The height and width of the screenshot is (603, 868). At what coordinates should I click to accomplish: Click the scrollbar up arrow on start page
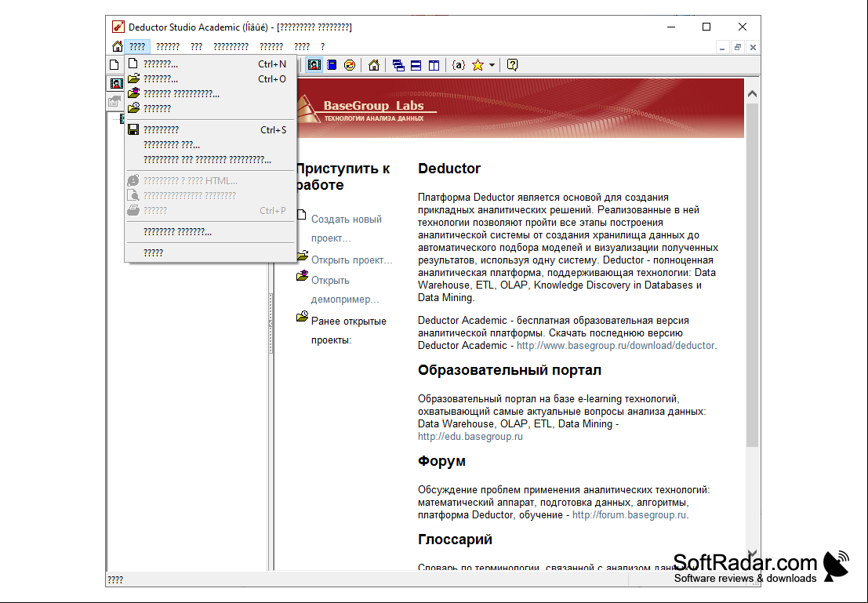[x=752, y=93]
